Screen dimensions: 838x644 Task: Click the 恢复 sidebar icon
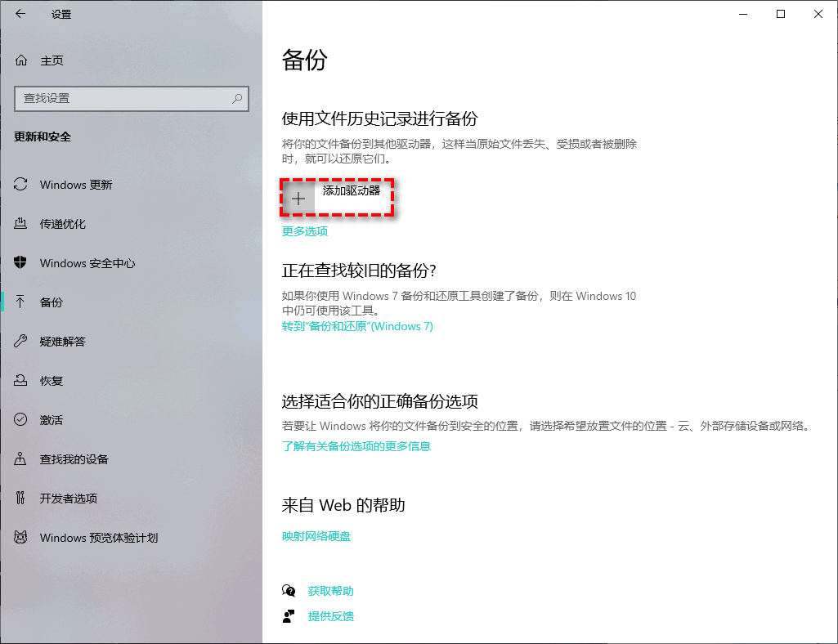point(21,381)
